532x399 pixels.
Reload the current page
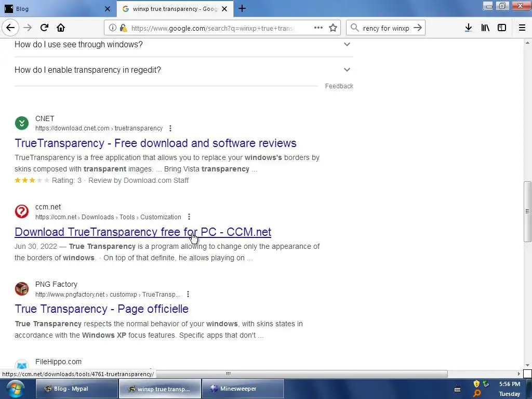tap(44, 28)
